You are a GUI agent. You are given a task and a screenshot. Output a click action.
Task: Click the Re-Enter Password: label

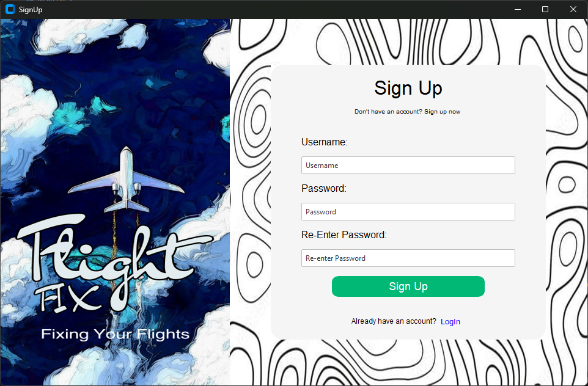point(344,235)
